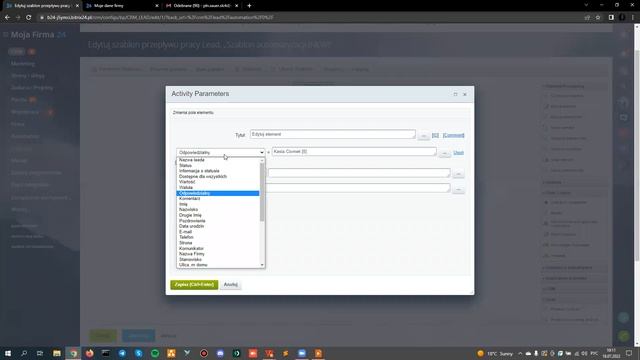Image resolution: width=640 pixels, height=360 pixels.
Task: Click the Kasia Cismak value field
Action: [x=354, y=152]
